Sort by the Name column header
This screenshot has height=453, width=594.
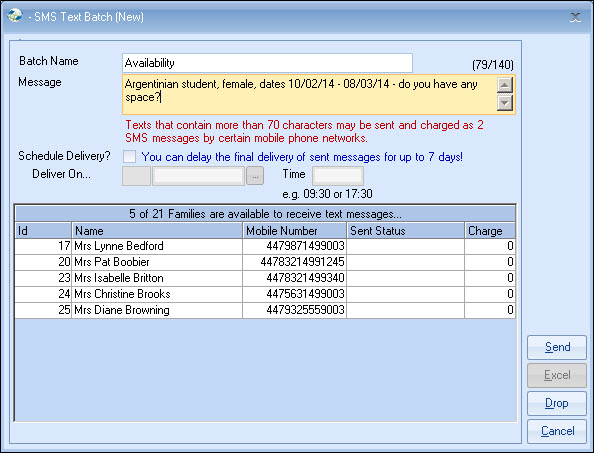(x=157, y=231)
